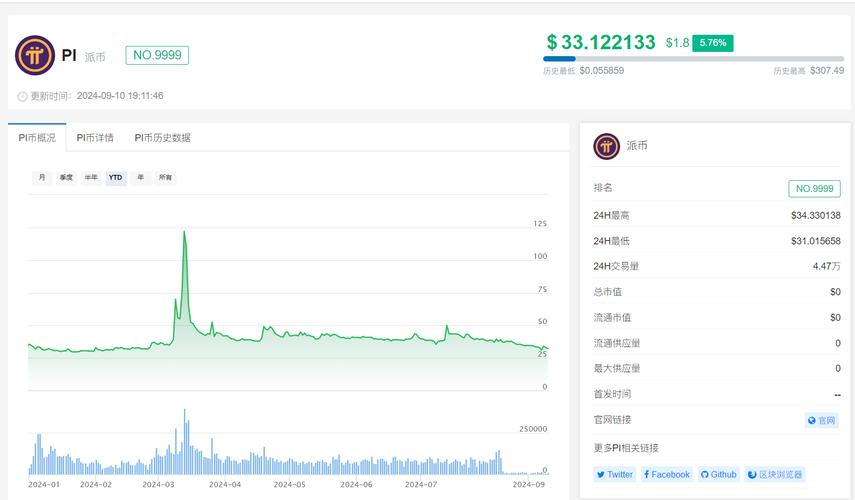Switch to the PI币历史数据 tab

click(x=162, y=137)
